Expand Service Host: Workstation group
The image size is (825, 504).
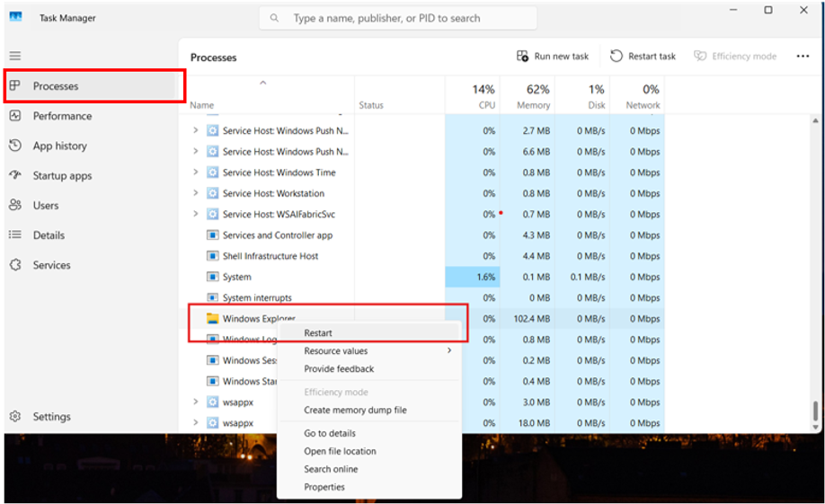point(195,193)
